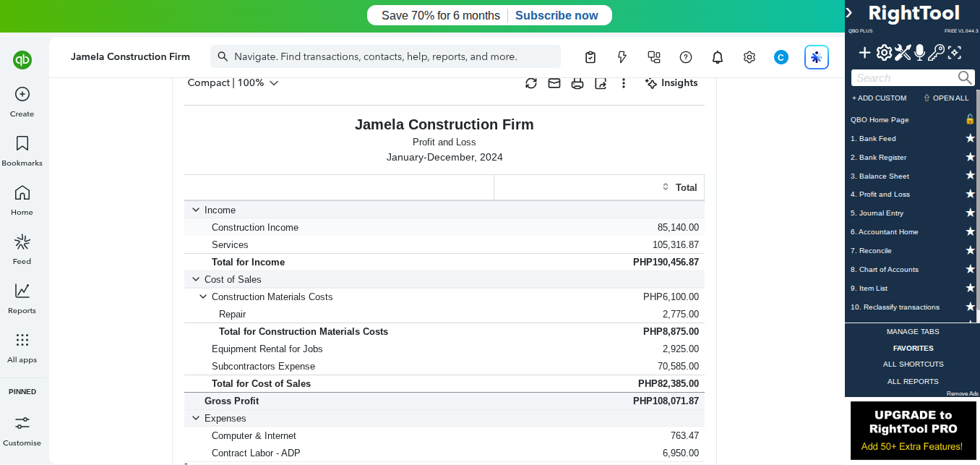Toggle favorite star for Accountant Home
Image resolution: width=980 pixels, height=465 pixels.
click(x=971, y=231)
